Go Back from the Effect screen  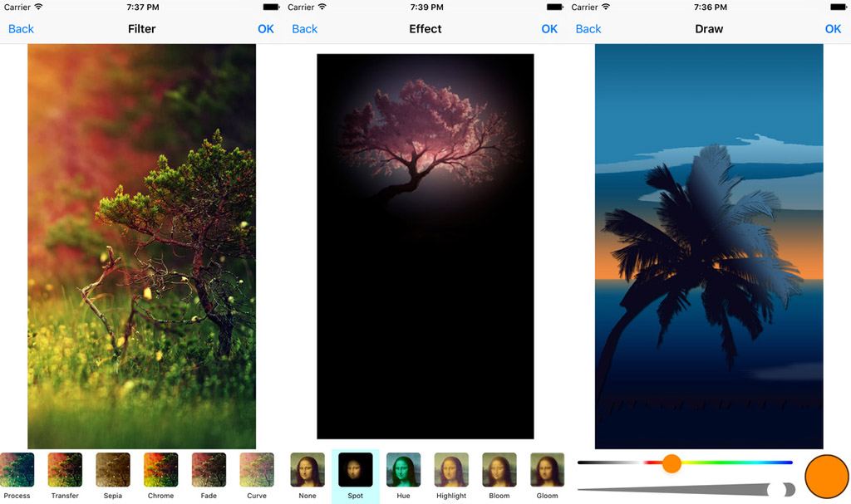coord(304,29)
